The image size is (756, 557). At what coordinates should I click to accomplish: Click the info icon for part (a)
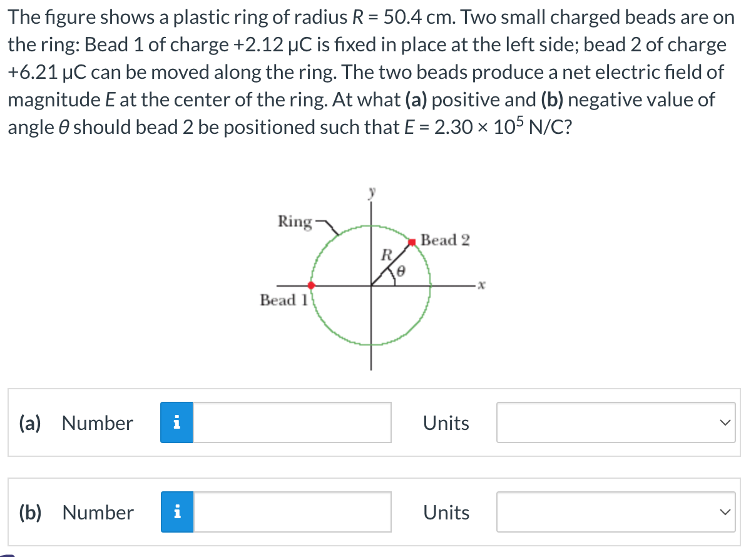(177, 423)
